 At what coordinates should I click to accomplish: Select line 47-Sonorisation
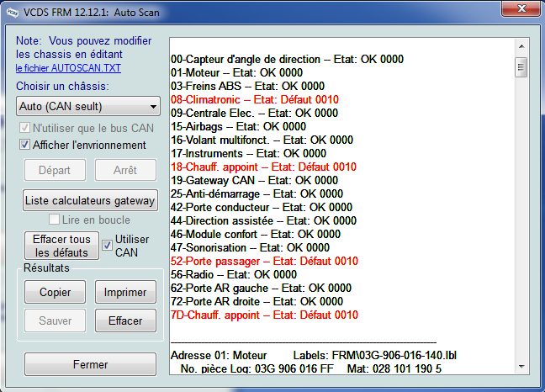251,247
